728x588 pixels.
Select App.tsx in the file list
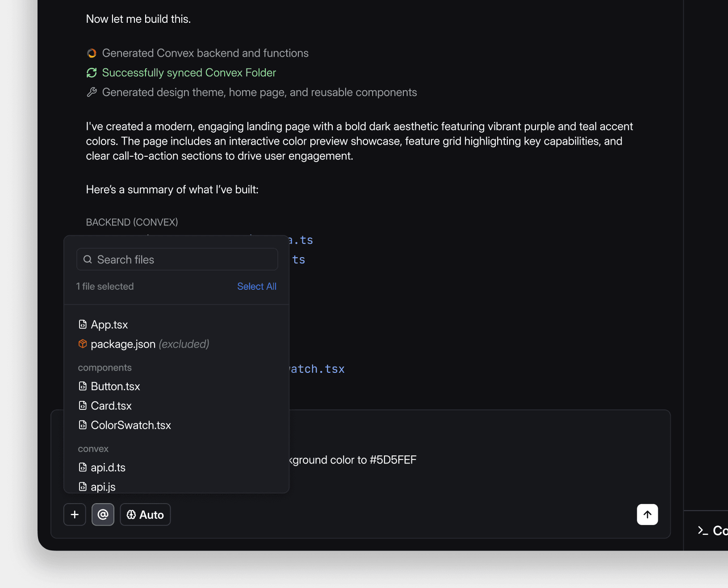coord(109,325)
